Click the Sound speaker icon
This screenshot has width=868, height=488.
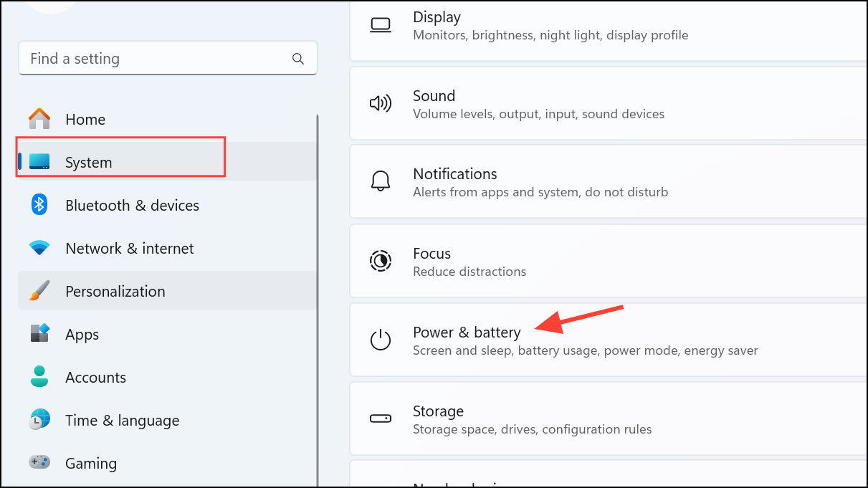tap(380, 104)
